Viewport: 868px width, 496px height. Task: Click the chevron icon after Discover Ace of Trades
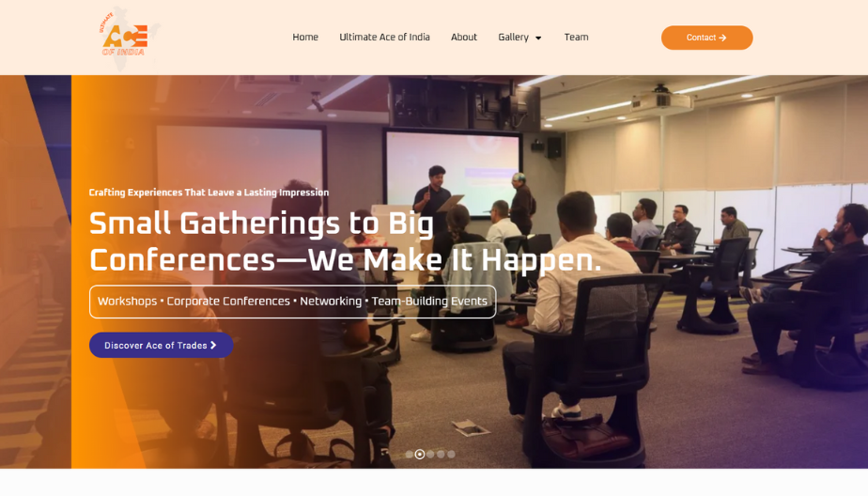pyautogui.click(x=213, y=345)
